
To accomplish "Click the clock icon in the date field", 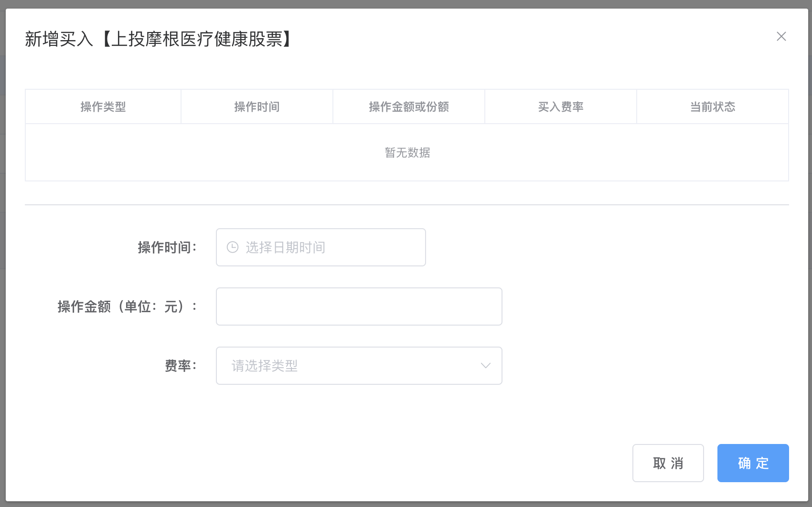I will pyautogui.click(x=233, y=247).
